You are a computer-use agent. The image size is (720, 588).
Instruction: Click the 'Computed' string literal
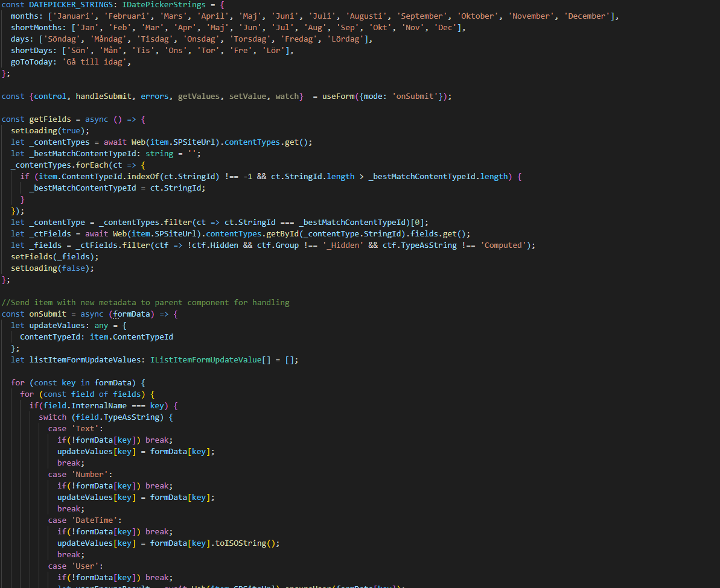505,245
